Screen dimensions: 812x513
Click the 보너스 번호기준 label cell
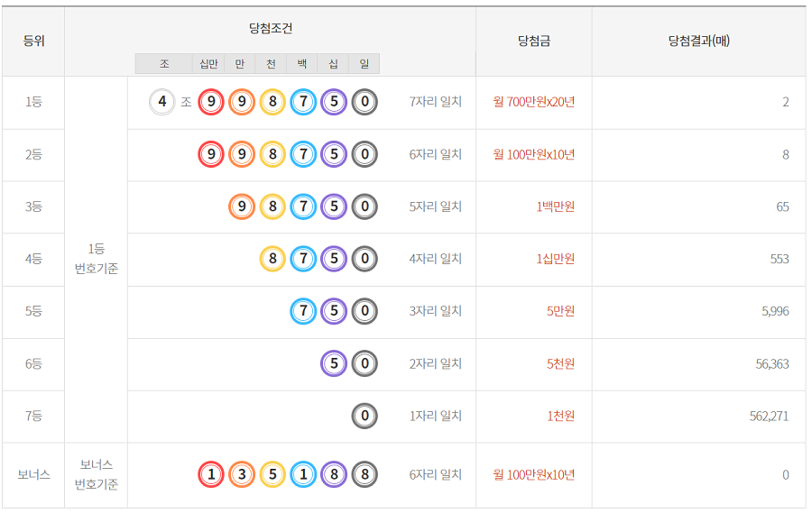click(96, 475)
